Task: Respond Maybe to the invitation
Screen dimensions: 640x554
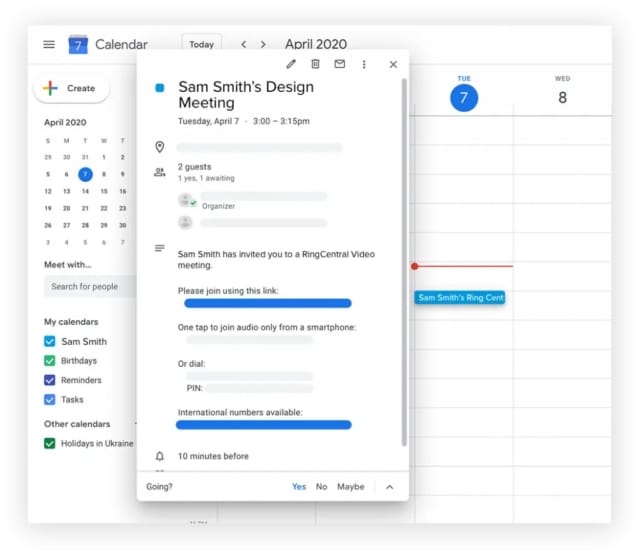Action: coord(350,487)
